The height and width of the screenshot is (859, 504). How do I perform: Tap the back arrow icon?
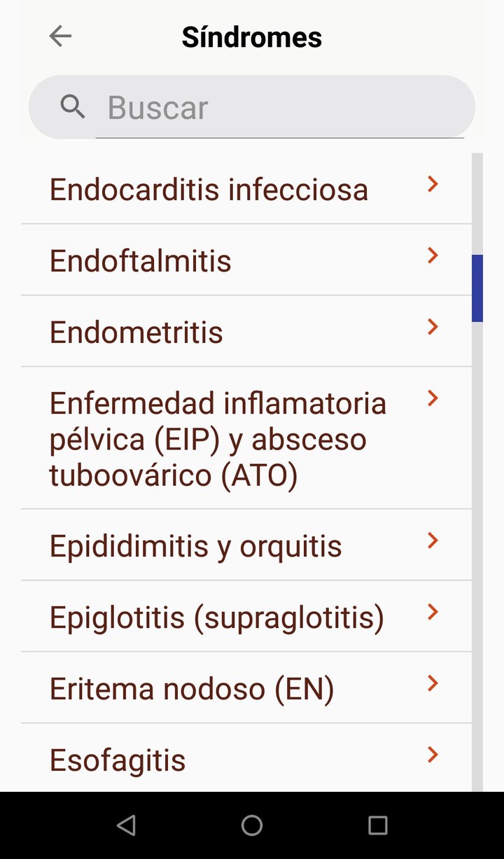tap(60, 36)
